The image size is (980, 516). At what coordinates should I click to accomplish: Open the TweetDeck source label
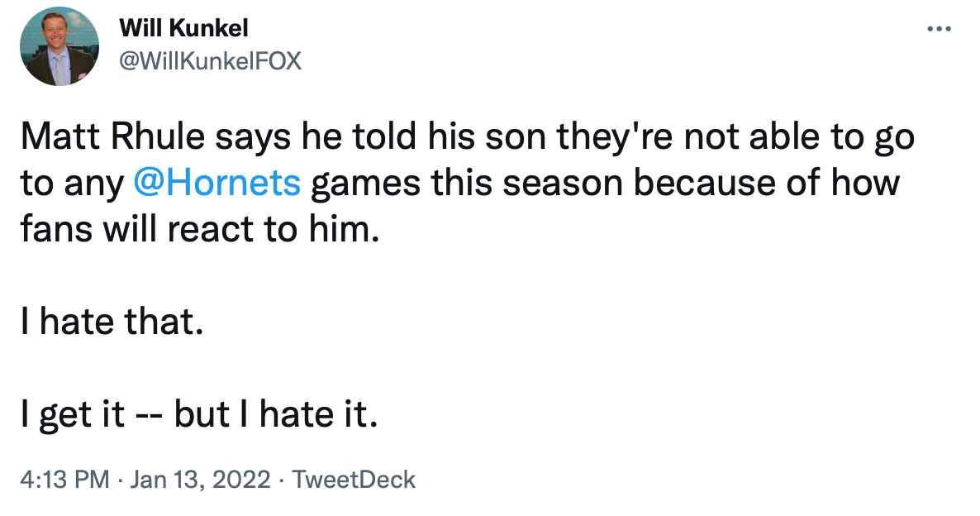354,480
